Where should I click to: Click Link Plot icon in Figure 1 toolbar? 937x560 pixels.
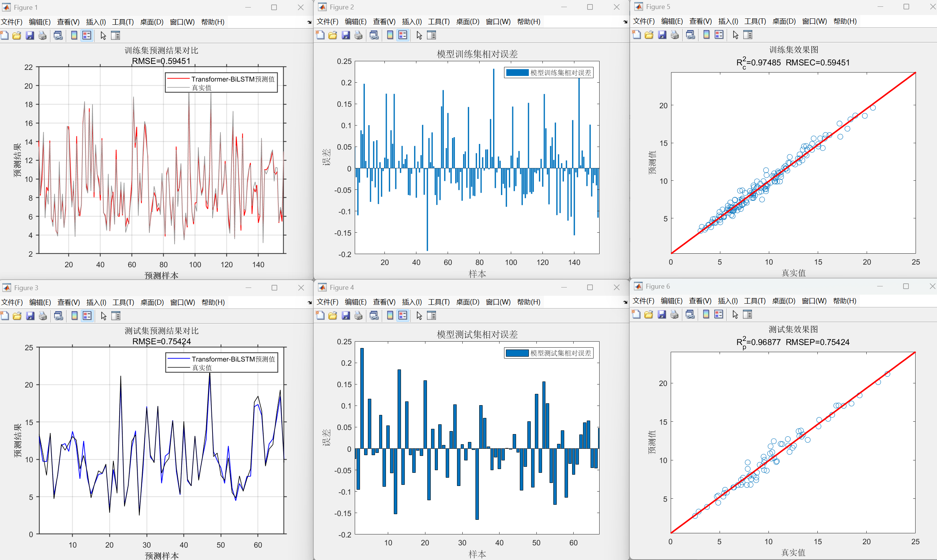click(x=58, y=35)
